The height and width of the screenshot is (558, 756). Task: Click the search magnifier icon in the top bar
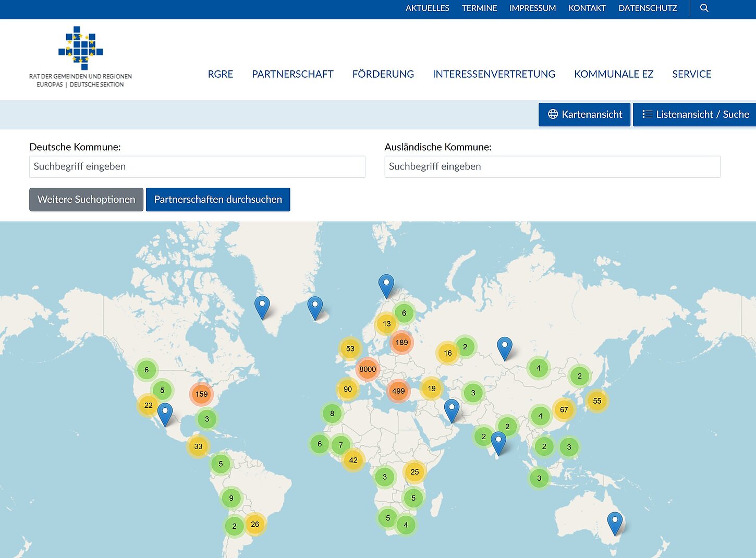click(704, 8)
